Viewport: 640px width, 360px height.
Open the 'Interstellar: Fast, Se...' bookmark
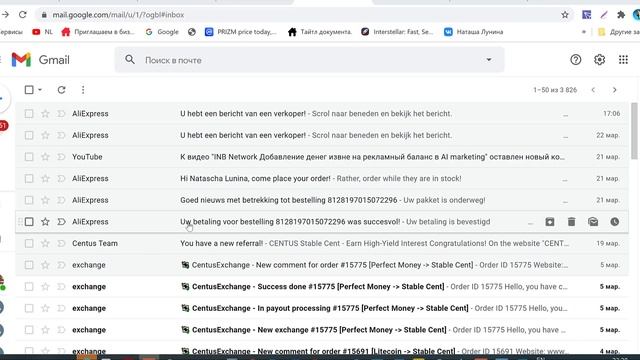397,32
